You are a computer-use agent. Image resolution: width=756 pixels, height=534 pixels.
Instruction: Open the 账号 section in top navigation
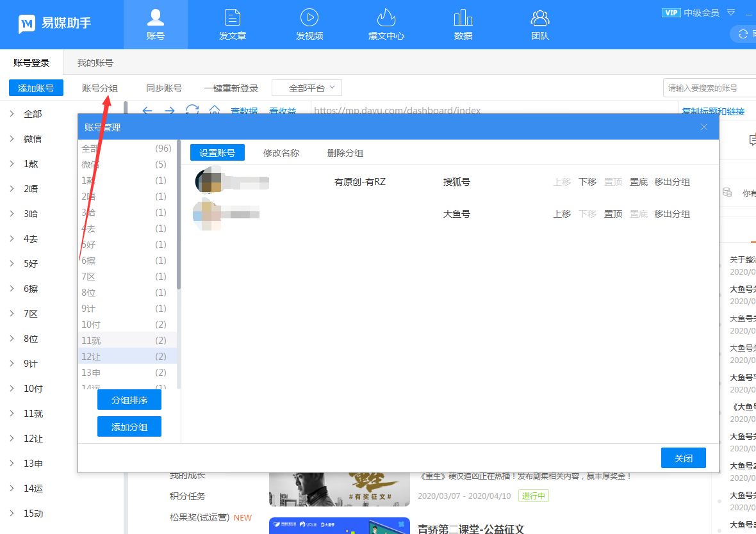155,24
